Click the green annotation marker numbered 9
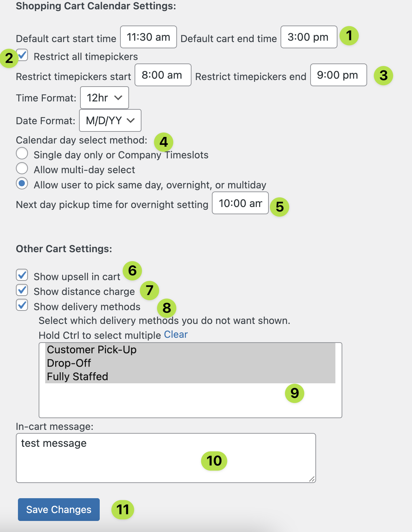412x532 pixels. click(294, 393)
